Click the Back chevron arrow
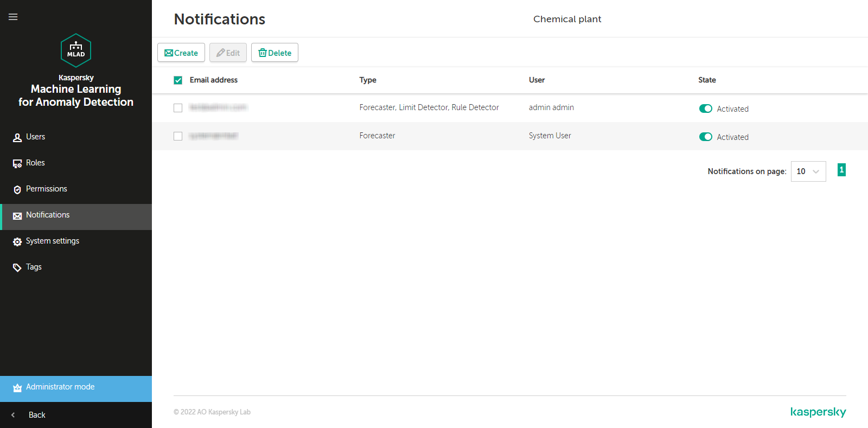The width and height of the screenshot is (868, 428). pyautogui.click(x=13, y=415)
